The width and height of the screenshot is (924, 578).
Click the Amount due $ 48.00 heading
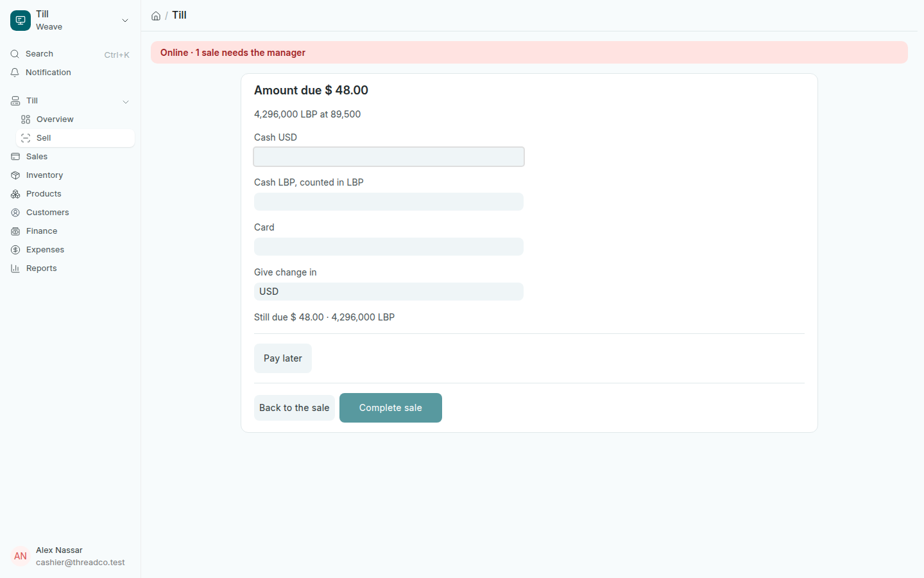[311, 91]
